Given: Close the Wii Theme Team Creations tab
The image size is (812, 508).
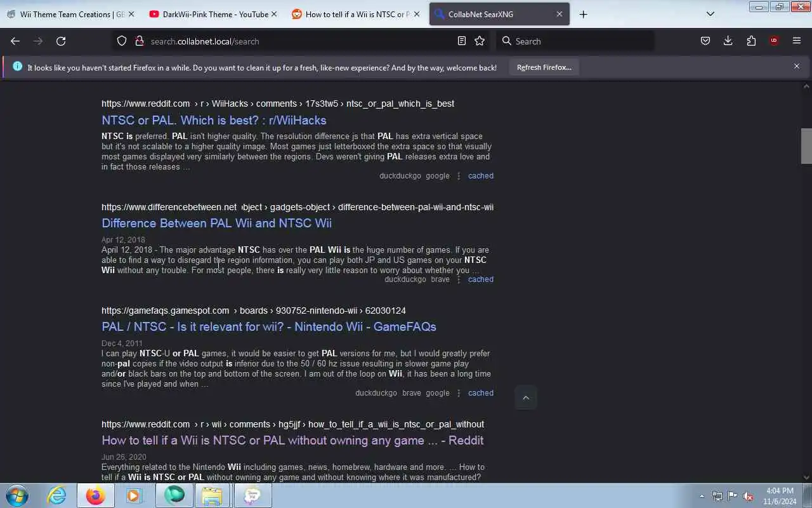Looking at the screenshot, I should pyautogui.click(x=131, y=14).
